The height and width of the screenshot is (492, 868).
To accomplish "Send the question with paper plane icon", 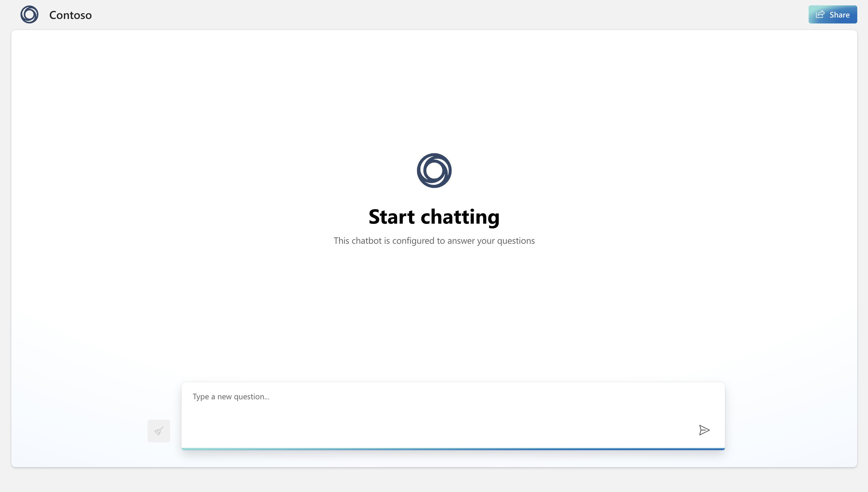I will [704, 430].
